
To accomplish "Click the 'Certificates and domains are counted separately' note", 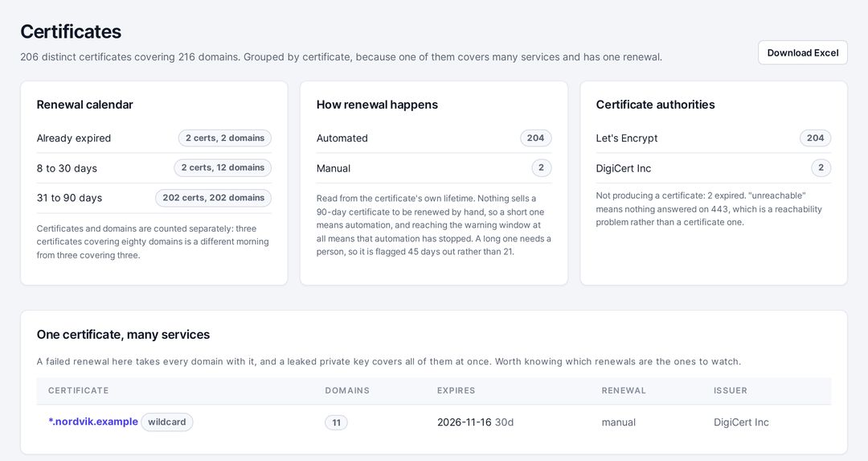I will click(153, 241).
